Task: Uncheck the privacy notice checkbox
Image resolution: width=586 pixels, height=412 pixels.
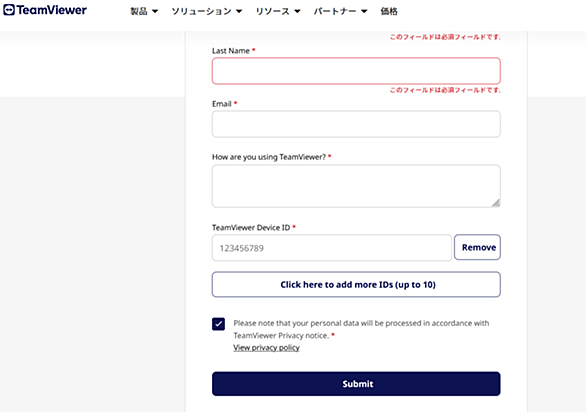Action: pyautogui.click(x=219, y=324)
